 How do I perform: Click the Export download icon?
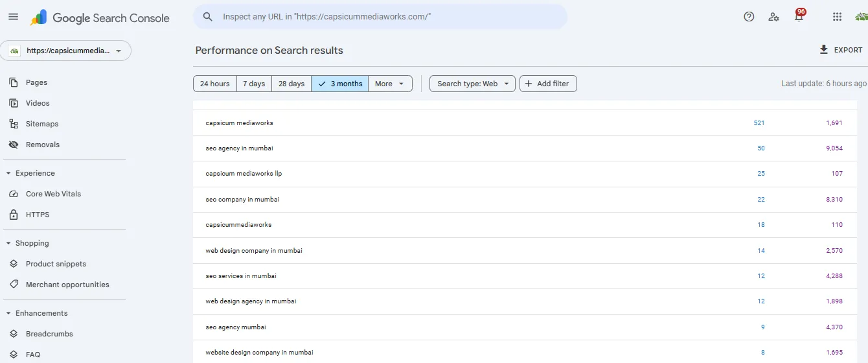[x=824, y=50]
